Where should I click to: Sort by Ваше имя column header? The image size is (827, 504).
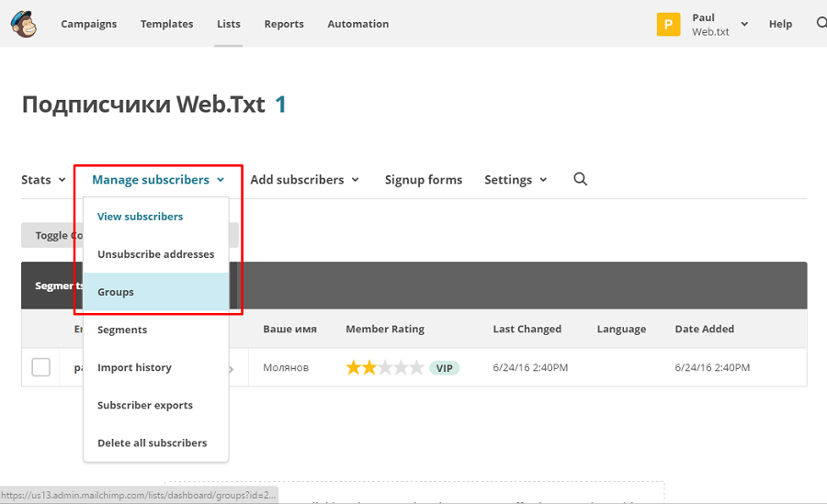tap(289, 329)
